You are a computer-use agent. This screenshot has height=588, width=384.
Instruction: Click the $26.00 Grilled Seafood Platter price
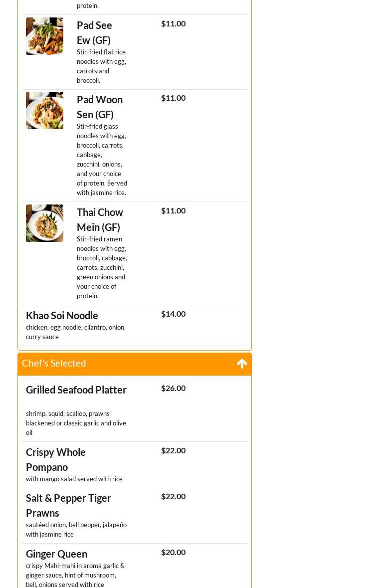[173, 388]
